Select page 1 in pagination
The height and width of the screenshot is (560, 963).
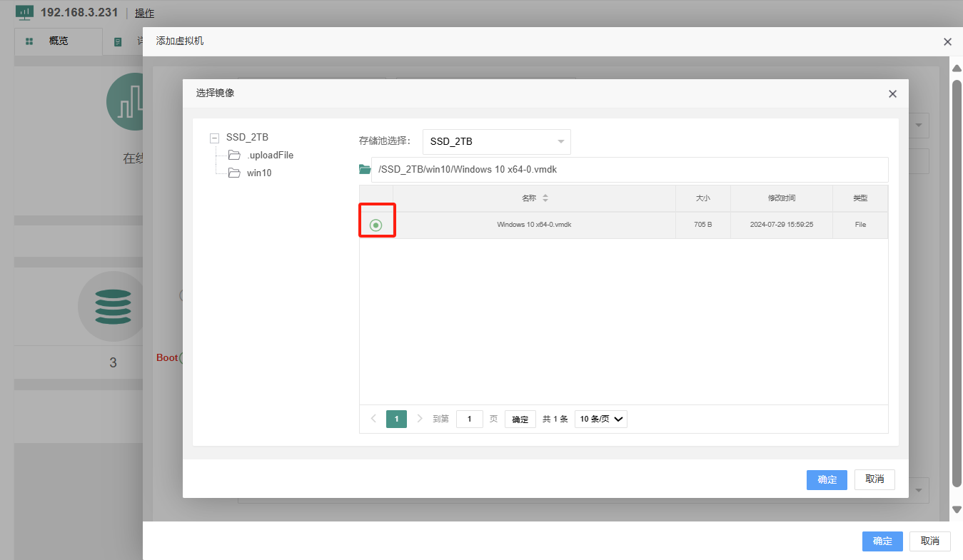[x=396, y=419]
